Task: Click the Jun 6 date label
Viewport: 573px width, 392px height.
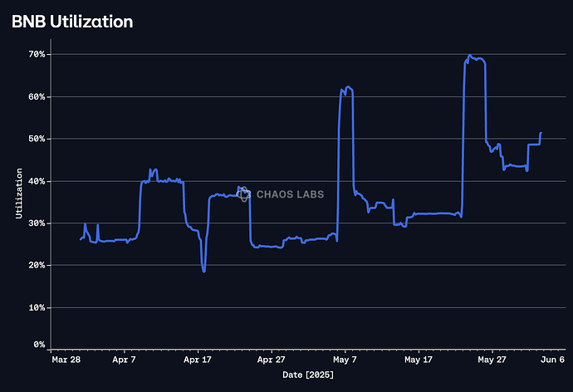Action: coord(552,360)
